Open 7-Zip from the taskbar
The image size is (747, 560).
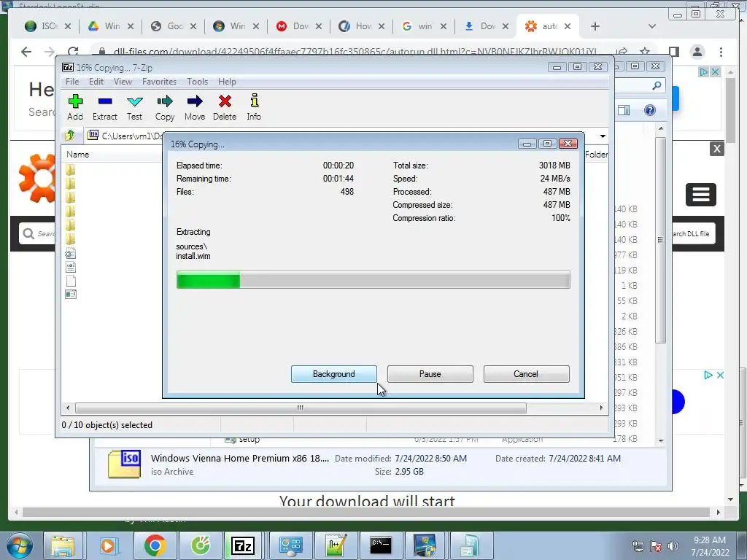pyautogui.click(x=243, y=545)
